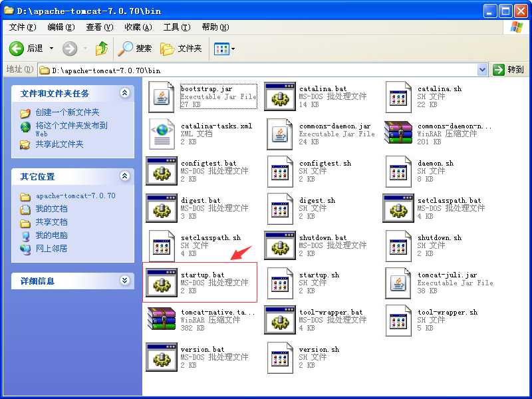Select the shutdown.sh file icon
Image resolution: width=532 pixels, height=399 pixels.
[x=398, y=246]
